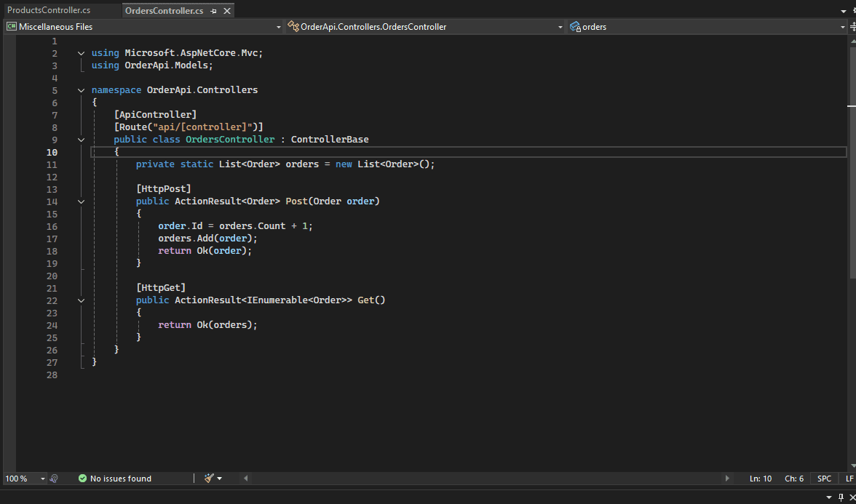
Task: Click the bottom panel auto-hide pin
Action: [841, 497]
